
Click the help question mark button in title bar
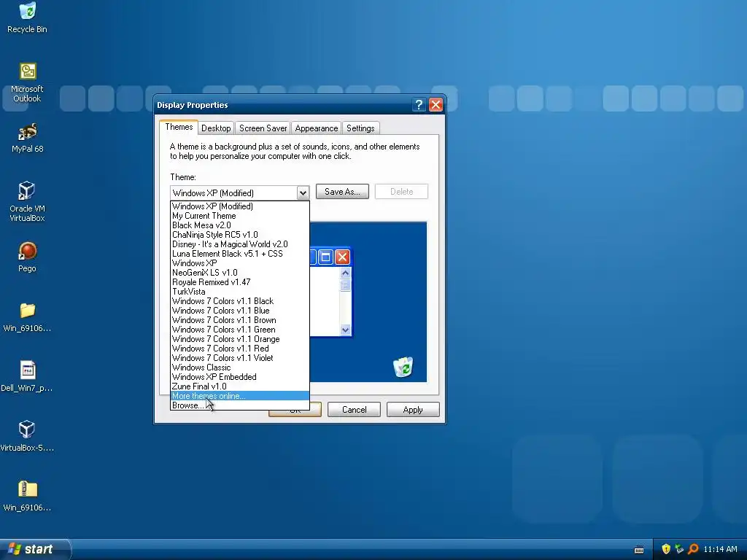(x=419, y=105)
